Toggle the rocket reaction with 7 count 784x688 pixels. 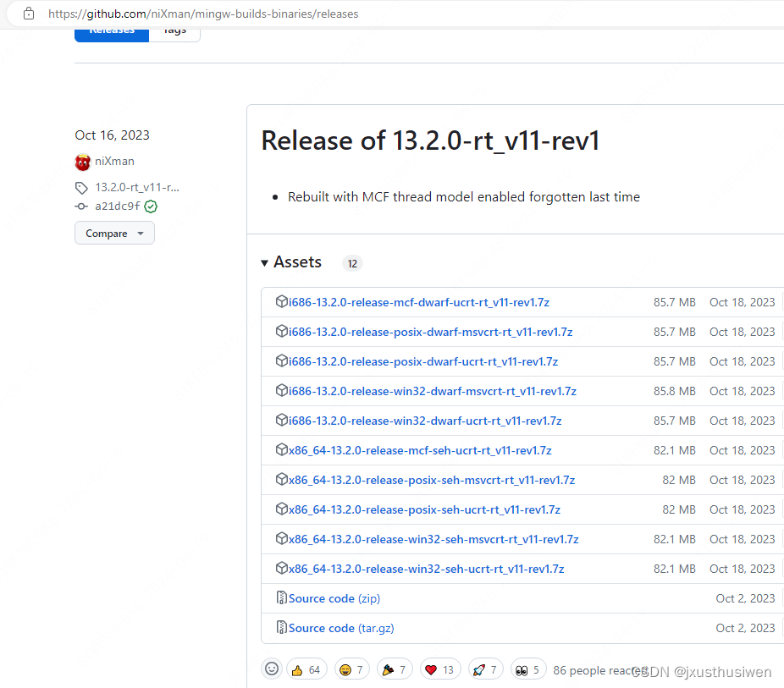[485, 669]
